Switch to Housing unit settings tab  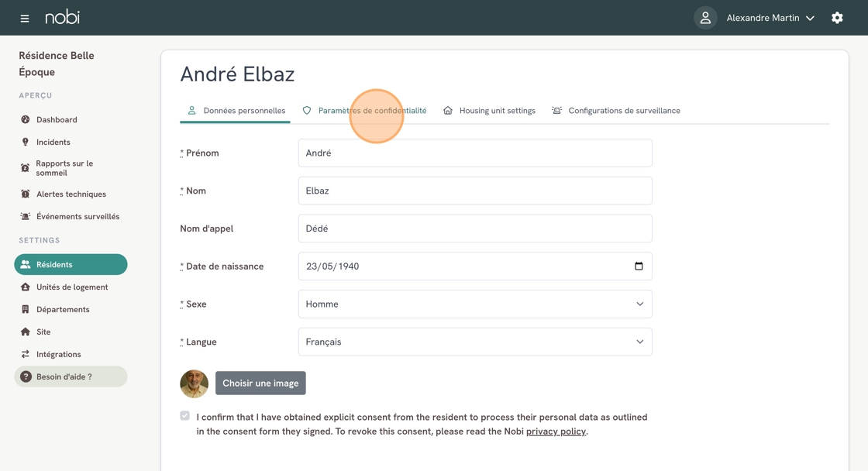coord(497,111)
